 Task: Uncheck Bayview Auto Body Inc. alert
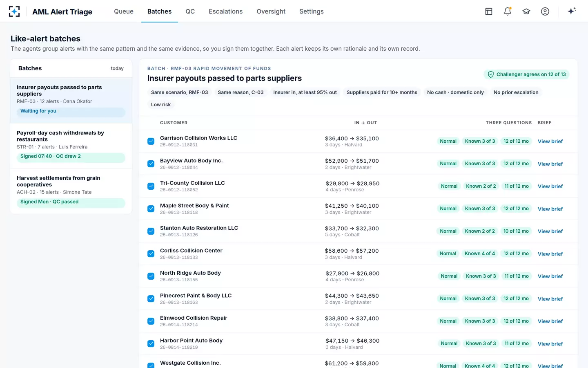coord(151,164)
